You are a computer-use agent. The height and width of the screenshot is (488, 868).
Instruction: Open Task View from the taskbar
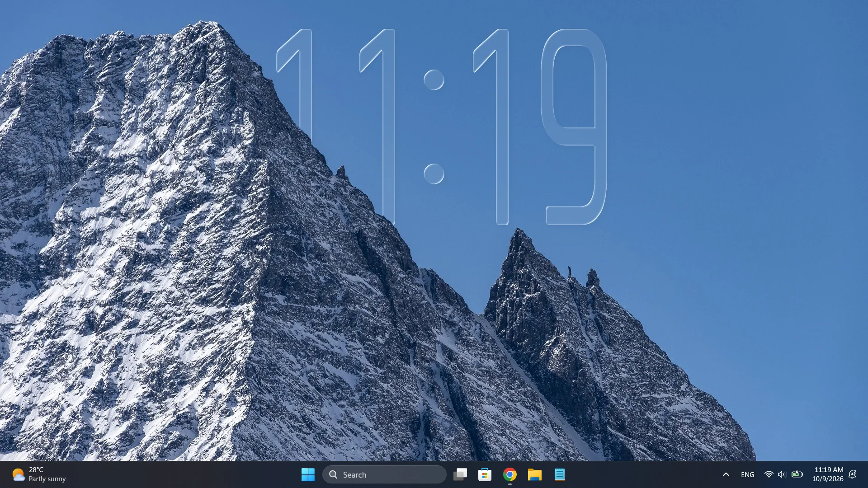pyautogui.click(x=460, y=474)
